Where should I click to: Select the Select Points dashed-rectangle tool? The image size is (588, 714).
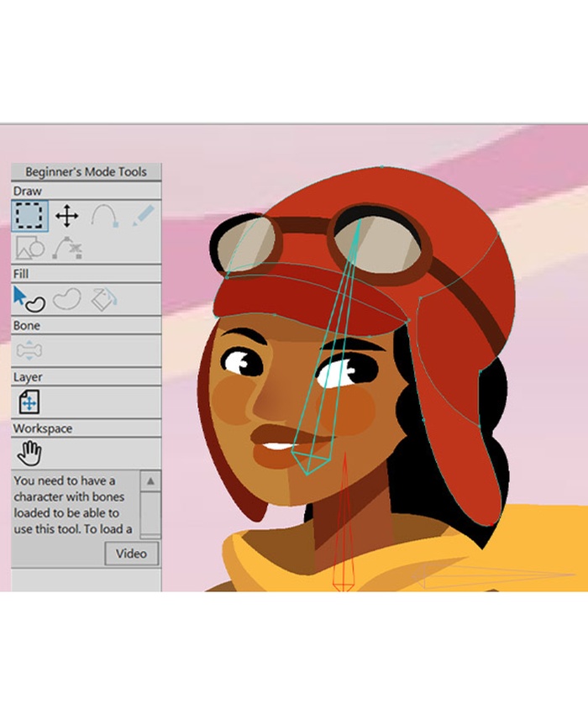[x=29, y=217]
